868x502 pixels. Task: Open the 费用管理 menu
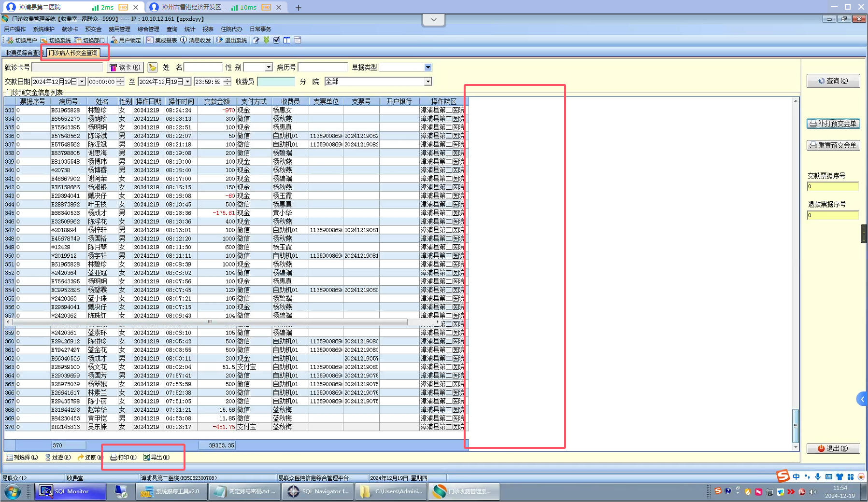pos(119,29)
